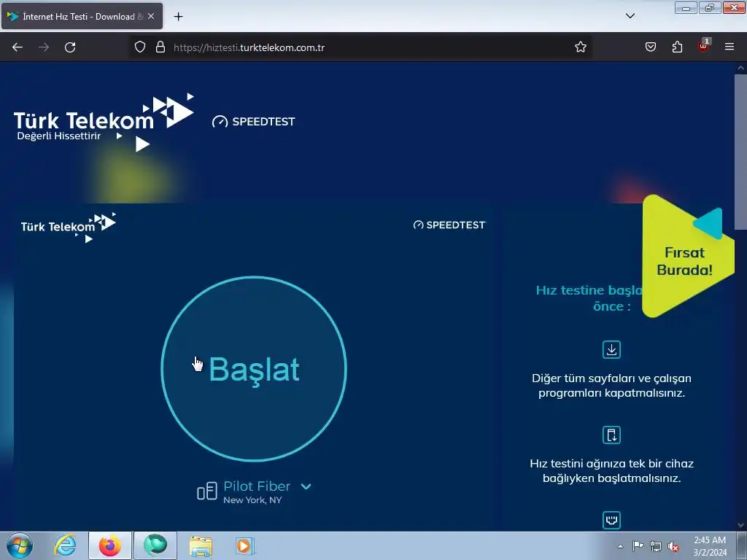Click the SPEEDTEST gauge label in header
This screenshot has width=747, height=560.
[253, 122]
